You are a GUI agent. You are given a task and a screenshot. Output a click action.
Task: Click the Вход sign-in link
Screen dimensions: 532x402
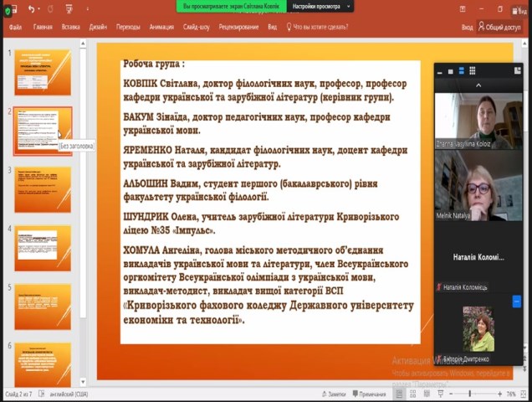(x=467, y=27)
